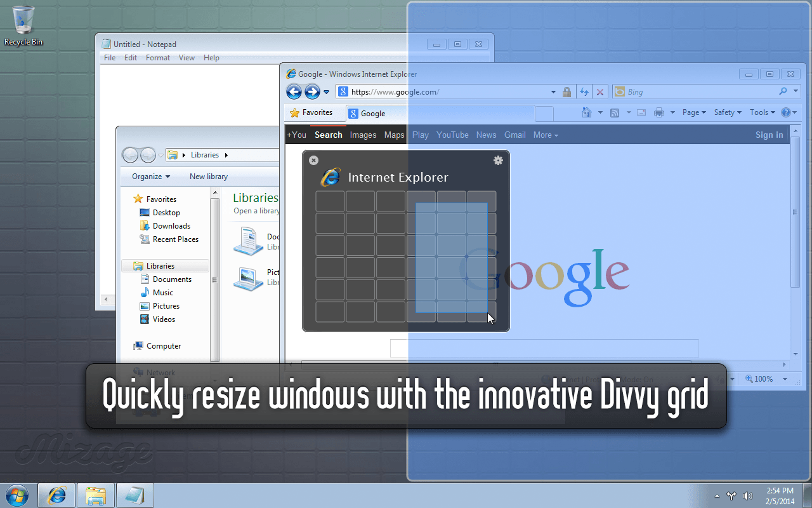The image size is (812, 508).
Task: Open YouTube in the Google bar
Action: coord(452,135)
